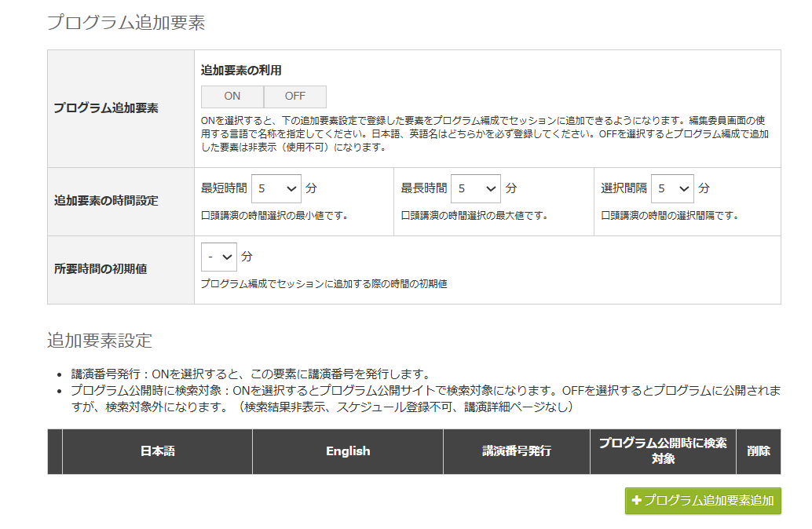Image resolution: width=812 pixels, height=529 pixels.
Task: Open the 選択間隔 minutes dropdown
Action: tap(673, 188)
